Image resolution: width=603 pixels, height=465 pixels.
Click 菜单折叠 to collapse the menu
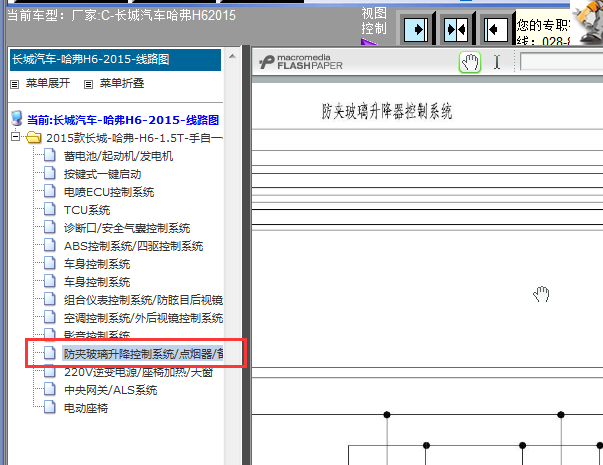122,83
